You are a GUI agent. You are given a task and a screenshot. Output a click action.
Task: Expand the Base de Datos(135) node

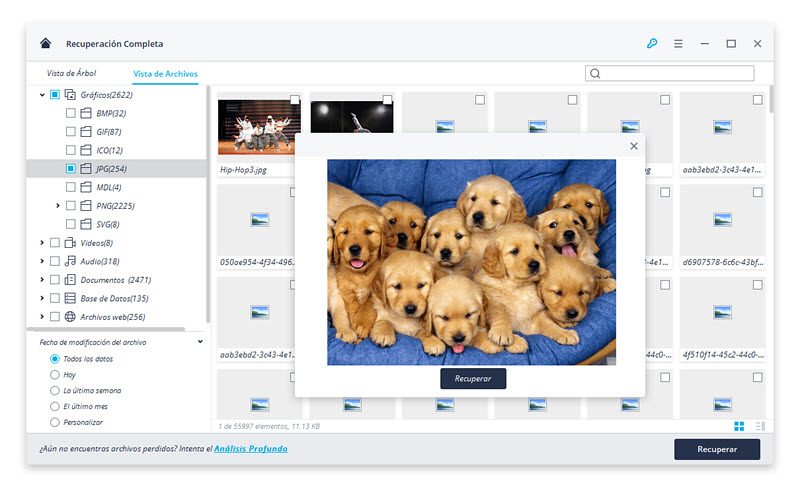[x=42, y=298]
